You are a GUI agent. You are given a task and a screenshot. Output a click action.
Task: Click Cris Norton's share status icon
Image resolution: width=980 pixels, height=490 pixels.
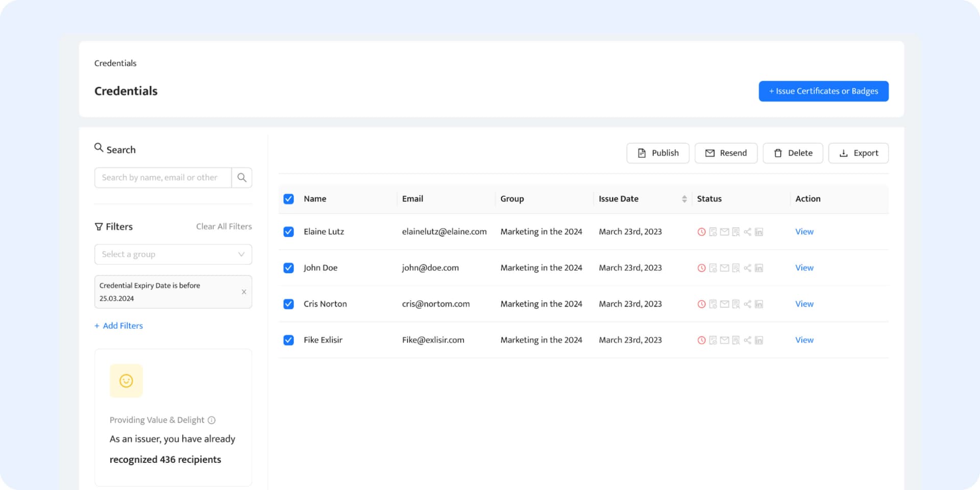pos(747,304)
